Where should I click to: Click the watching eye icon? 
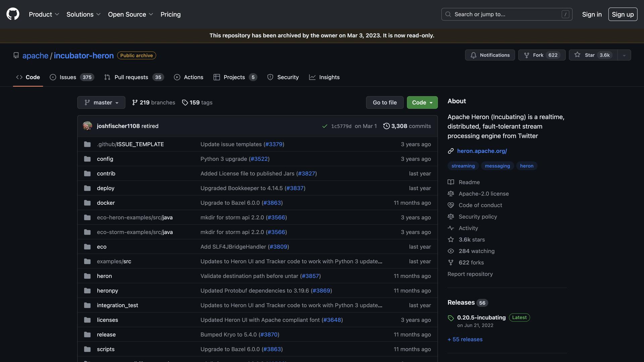tap(451, 251)
